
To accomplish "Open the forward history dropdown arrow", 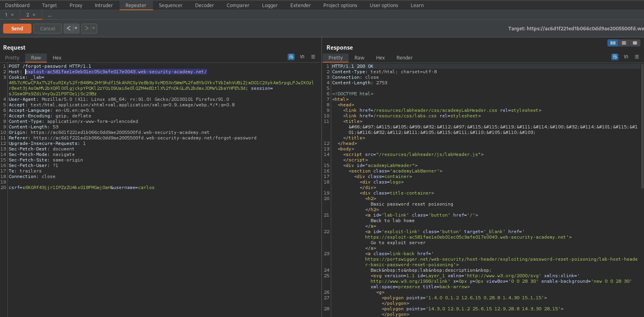I will tap(94, 28).
